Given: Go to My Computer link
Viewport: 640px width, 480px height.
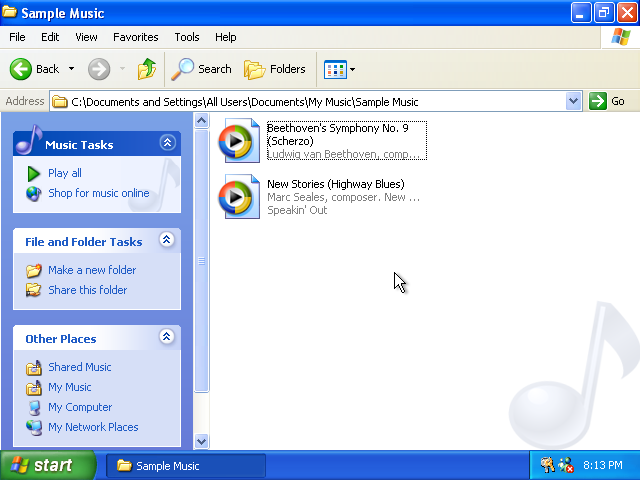Looking at the screenshot, I should point(80,407).
